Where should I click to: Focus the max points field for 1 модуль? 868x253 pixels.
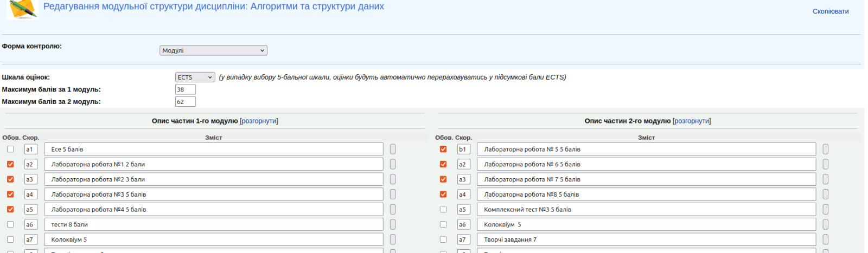click(x=185, y=89)
